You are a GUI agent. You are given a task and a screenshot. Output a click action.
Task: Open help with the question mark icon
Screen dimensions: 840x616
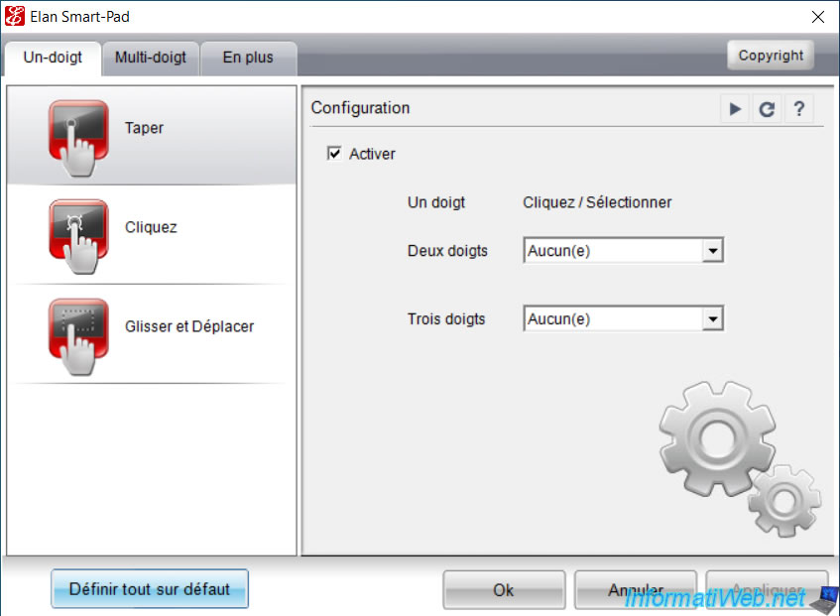coord(798,109)
